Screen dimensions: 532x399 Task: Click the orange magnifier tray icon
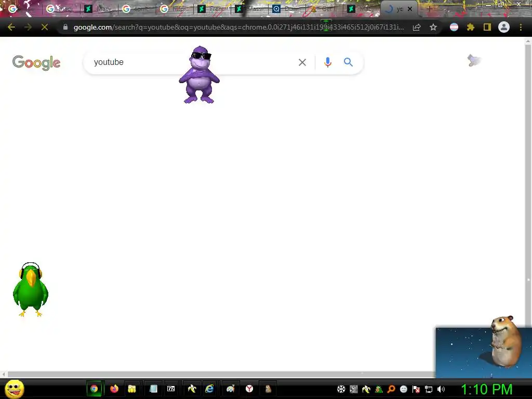391,389
